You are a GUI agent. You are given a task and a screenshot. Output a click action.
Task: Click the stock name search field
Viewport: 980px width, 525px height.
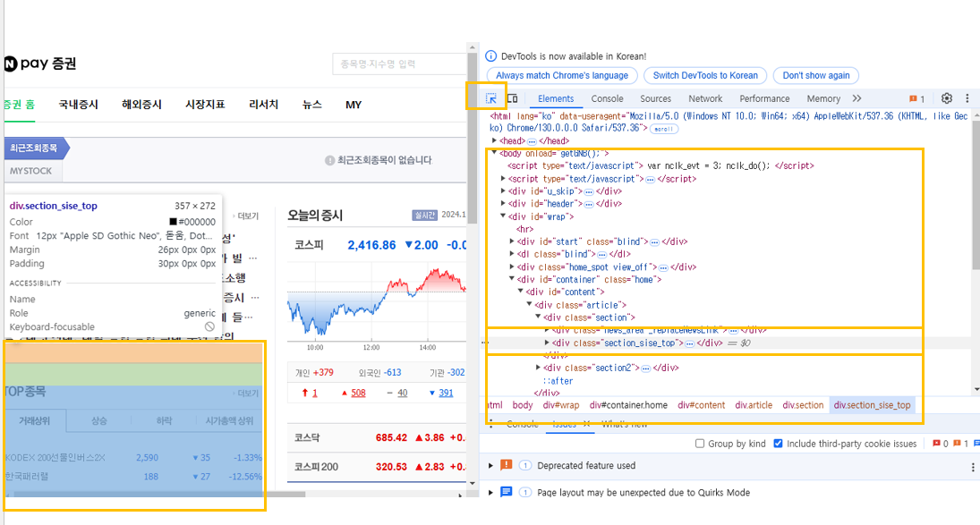coord(400,64)
